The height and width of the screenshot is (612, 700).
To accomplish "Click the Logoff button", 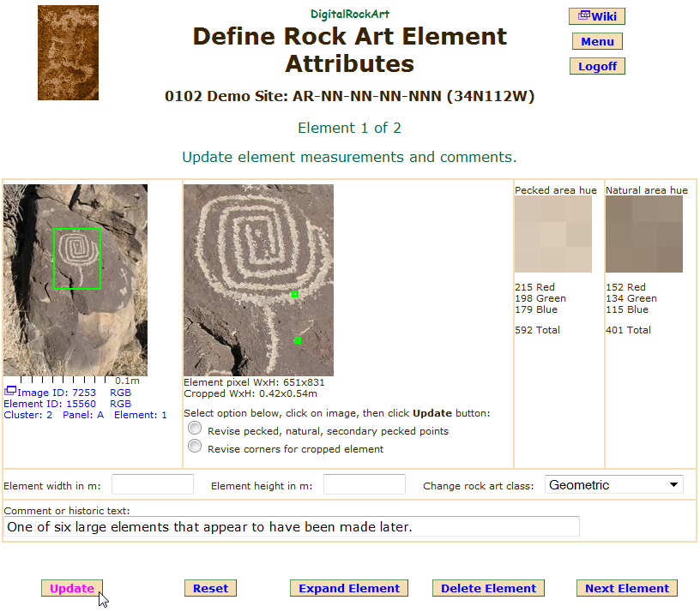I will click(x=597, y=66).
